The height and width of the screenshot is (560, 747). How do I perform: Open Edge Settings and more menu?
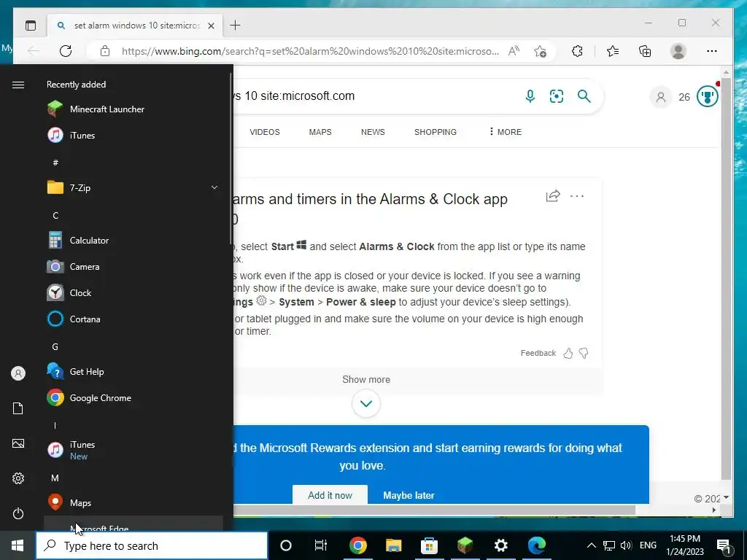712,51
